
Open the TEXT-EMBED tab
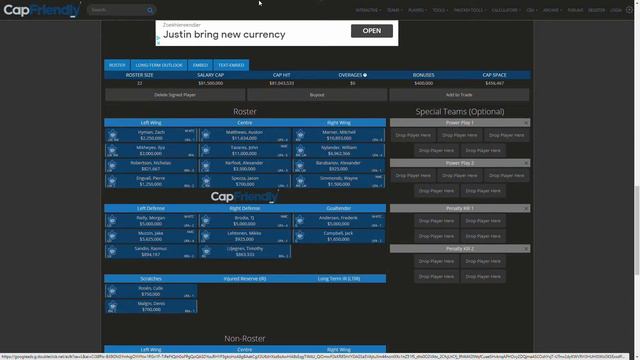231,65
